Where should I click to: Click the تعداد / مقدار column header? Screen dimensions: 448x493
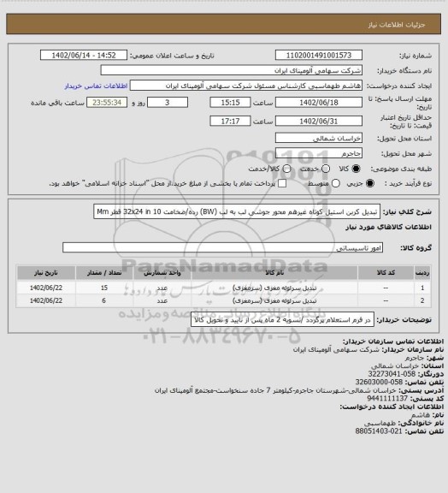pos(104,272)
